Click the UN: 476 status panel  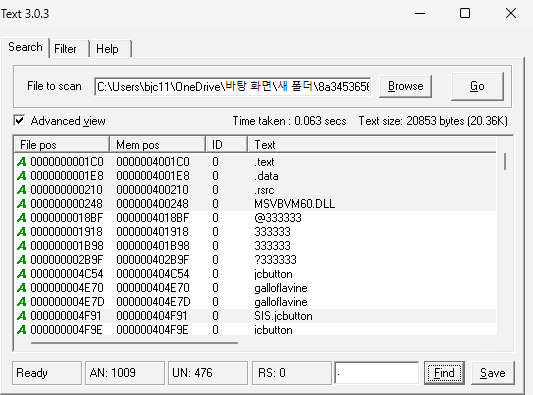[208, 373]
